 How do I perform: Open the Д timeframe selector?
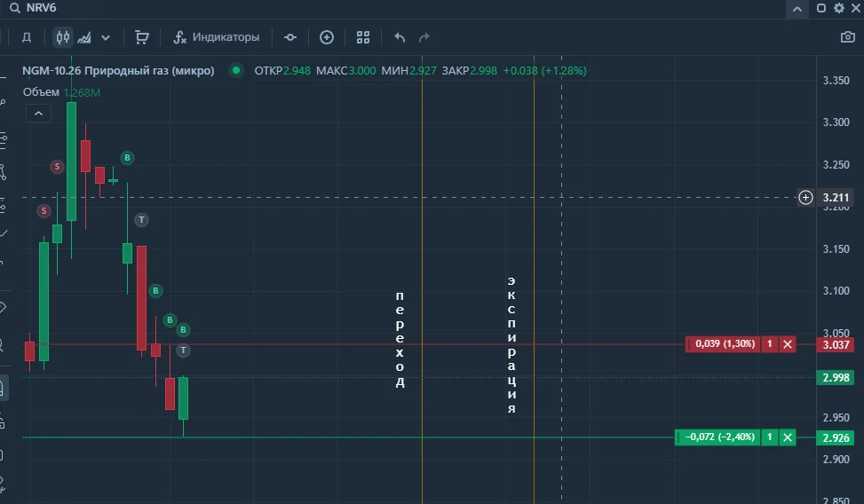coord(27,37)
